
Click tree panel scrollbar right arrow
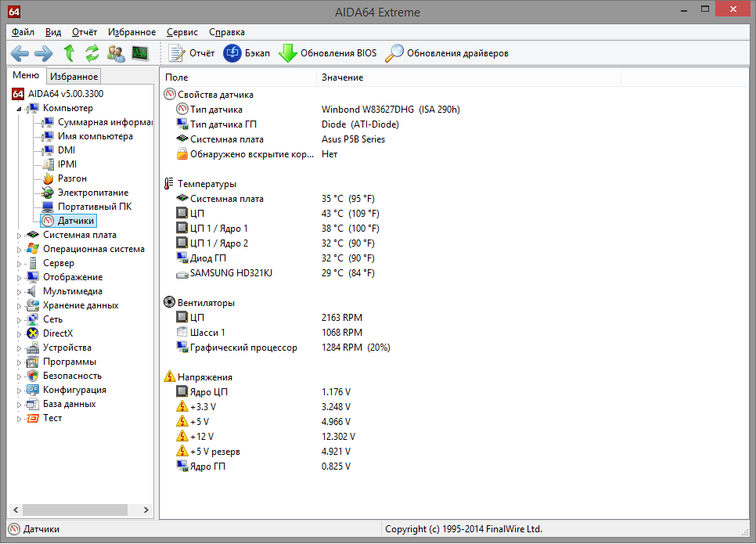click(x=146, y=510)
